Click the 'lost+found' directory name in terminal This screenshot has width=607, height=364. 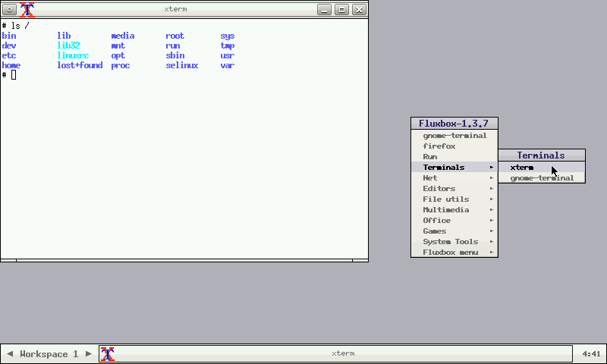80,65
